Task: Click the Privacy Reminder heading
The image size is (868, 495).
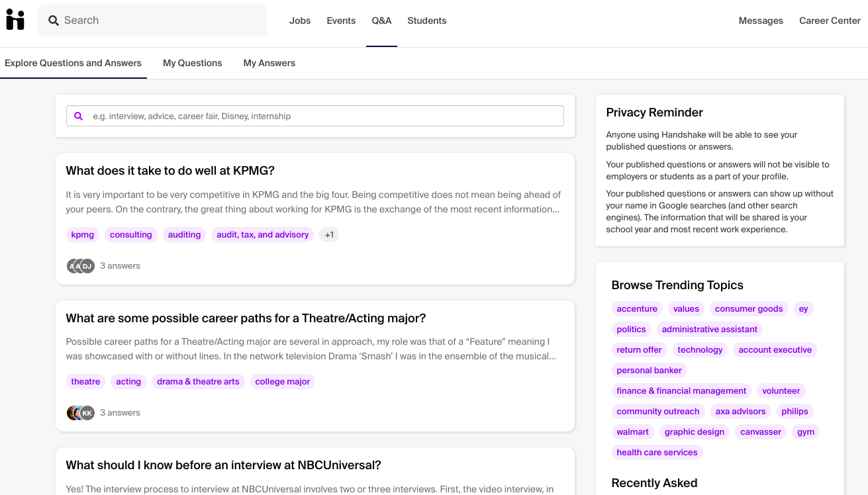Action: click(x=654, y=112)
